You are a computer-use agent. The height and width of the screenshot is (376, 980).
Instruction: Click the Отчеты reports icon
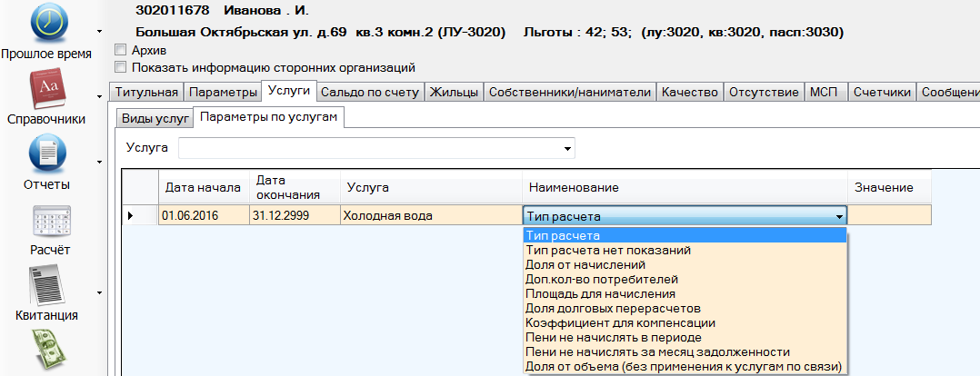point(46,153)
